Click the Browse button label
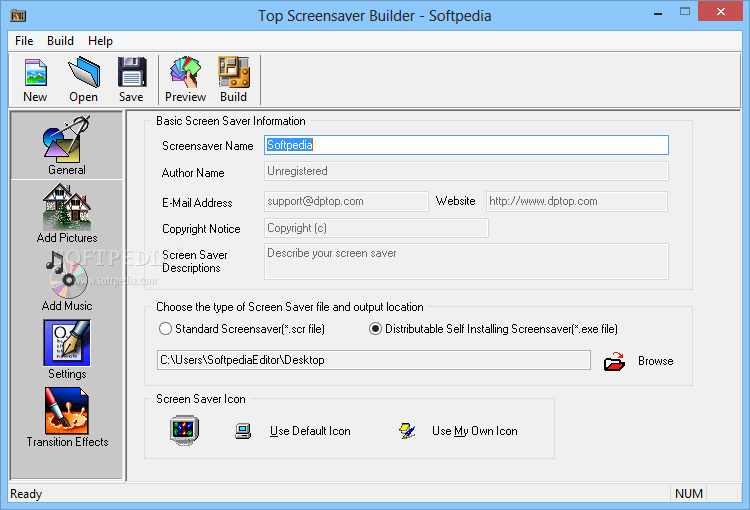The height and width of the screenshot is (510, 750). pos(655,361)
